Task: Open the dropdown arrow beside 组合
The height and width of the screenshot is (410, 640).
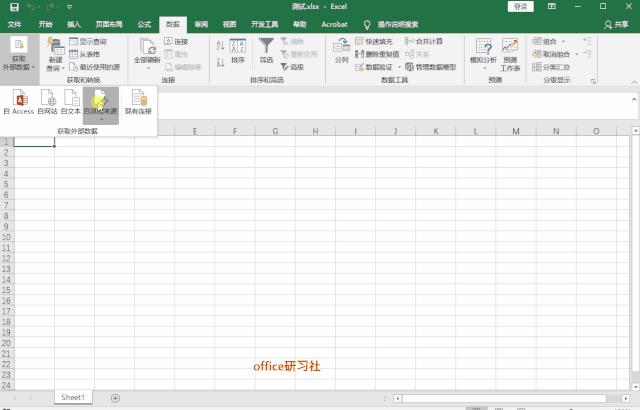Action: (563, 42)
